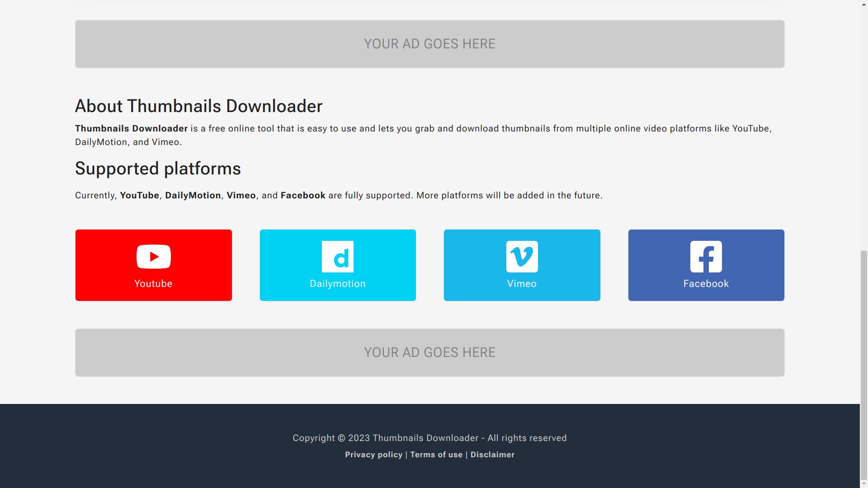Open the Privacy policy link
Image resolution: width=868 pixels, height=488 pixels.
coord(373,455)
